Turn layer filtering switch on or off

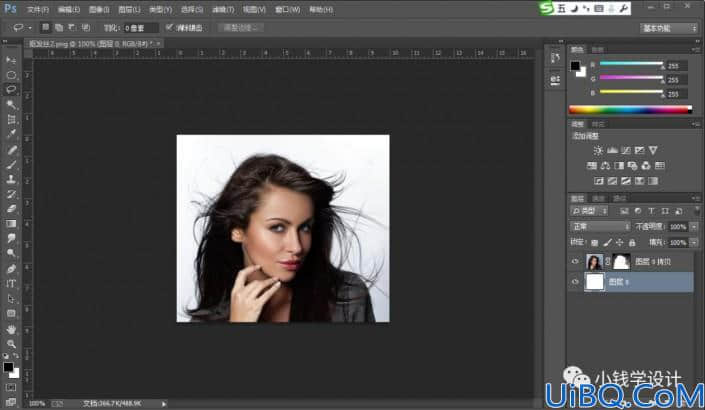tap(695, 211)
